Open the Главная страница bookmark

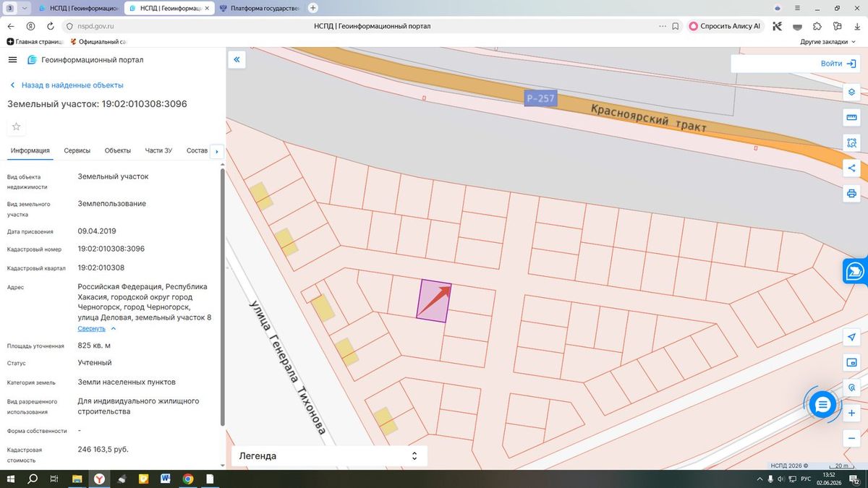click(33, 42)
